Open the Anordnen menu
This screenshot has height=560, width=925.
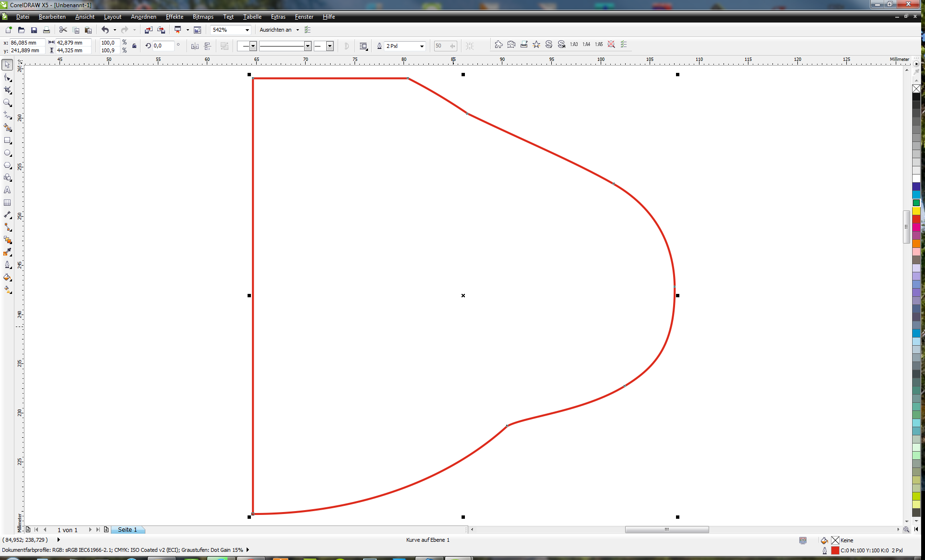[x=143, y=17]
